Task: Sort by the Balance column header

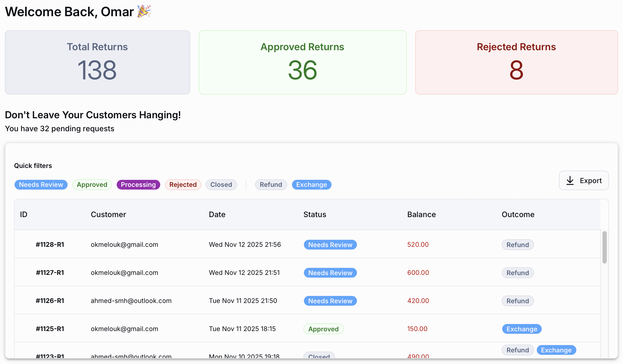Action: [421, 215]
